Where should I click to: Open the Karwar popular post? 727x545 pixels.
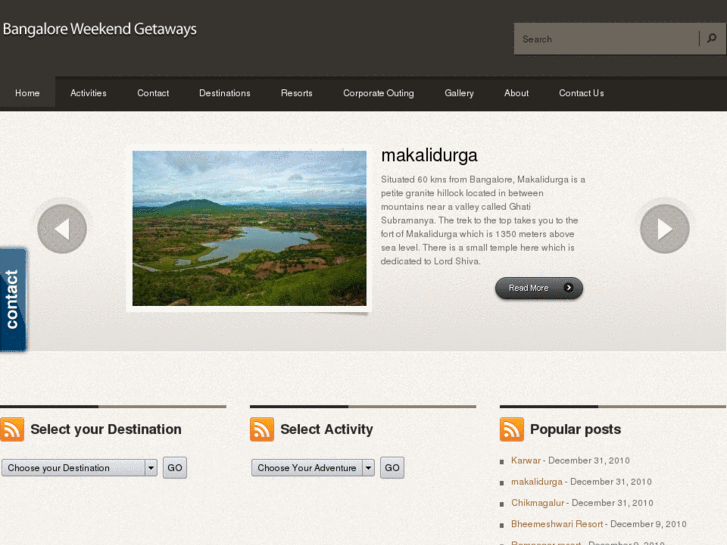pos(526,460)
